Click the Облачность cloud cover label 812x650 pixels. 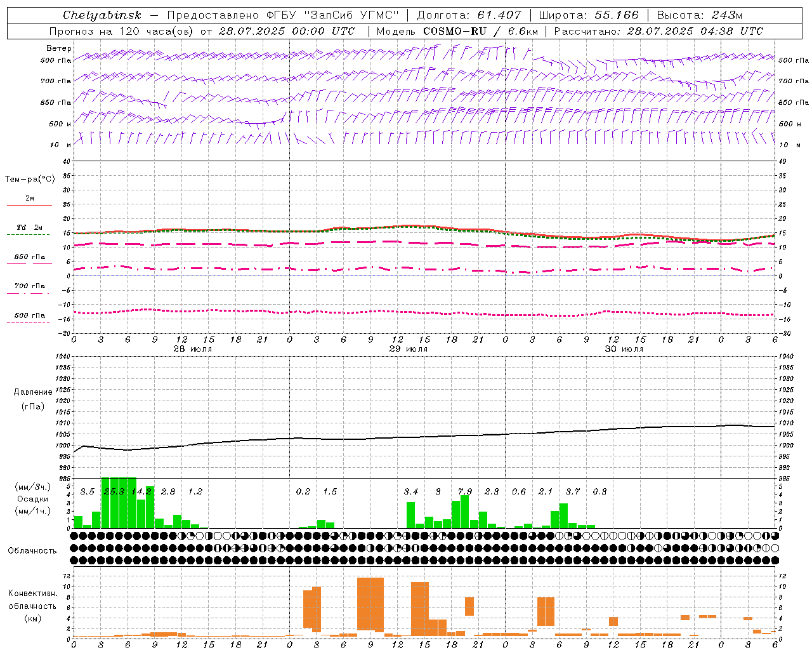pyautogui.click(x=32, y=551)
